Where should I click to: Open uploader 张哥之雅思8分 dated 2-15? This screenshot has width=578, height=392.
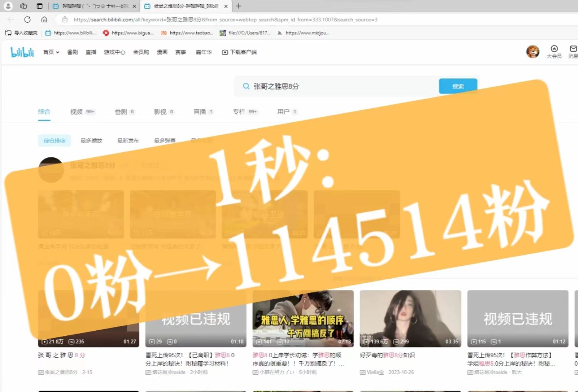(58, 372)
